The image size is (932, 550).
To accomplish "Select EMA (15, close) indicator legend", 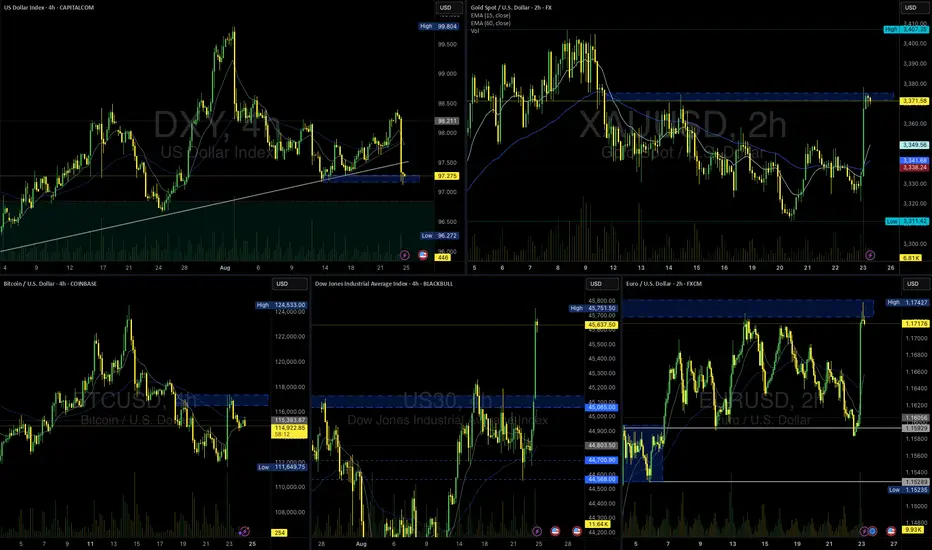I will pyautogui.click(x=490, y=15).
